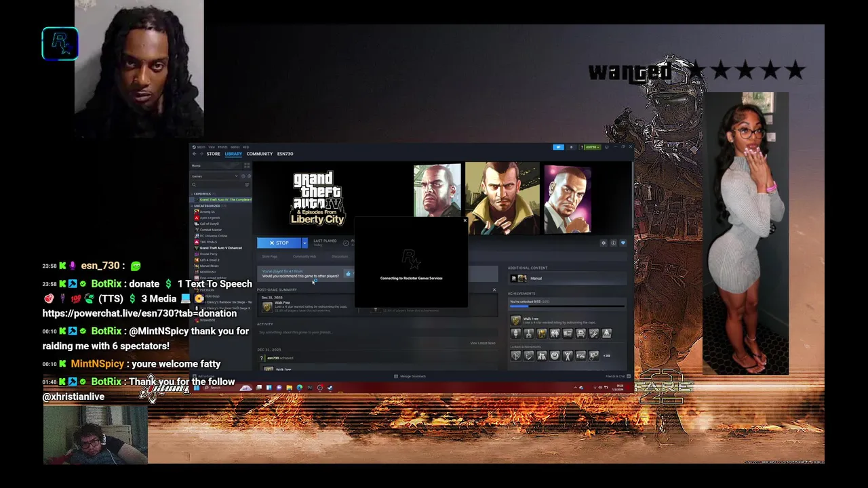This screenshot has height=488, width=868.
Task: Select Grand Theft Auto V Enhanced
Action: pyautogui.click(x=220, y=248)
